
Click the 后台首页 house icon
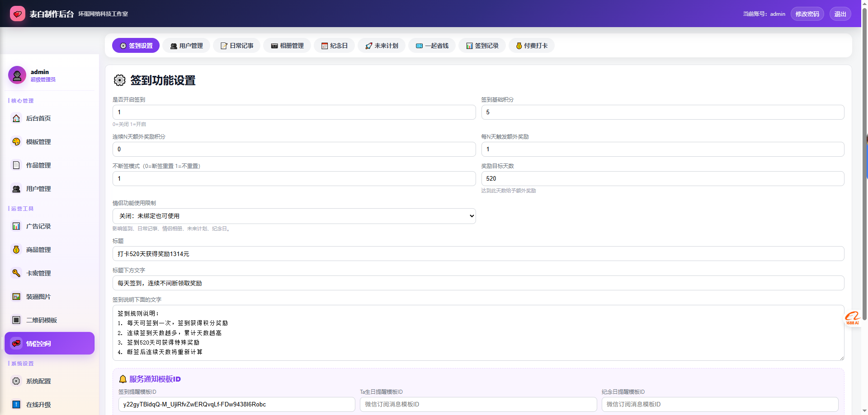click(x=16, y=118)
